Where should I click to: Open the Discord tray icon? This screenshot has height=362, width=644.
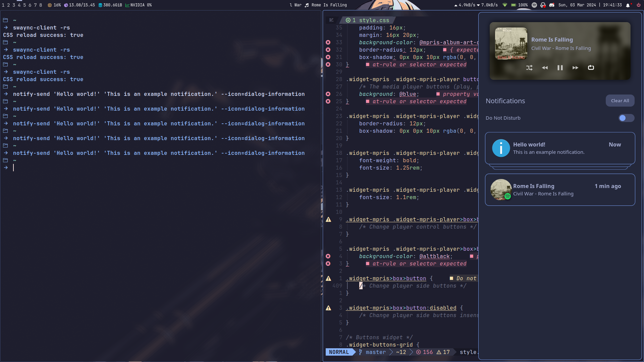(552, 5)
